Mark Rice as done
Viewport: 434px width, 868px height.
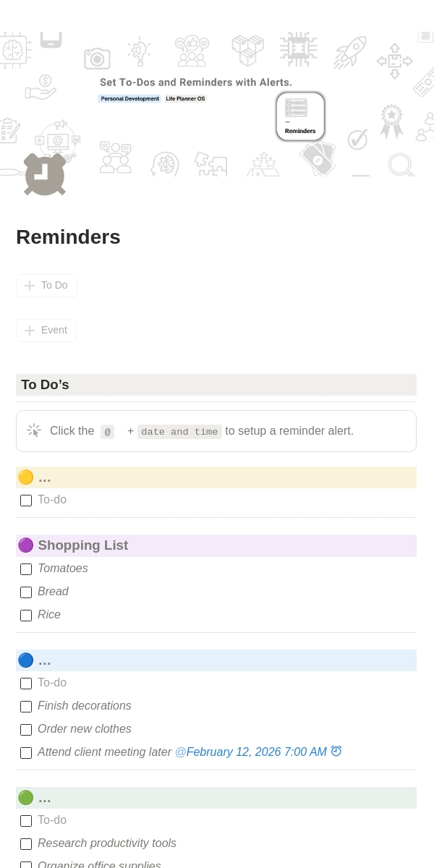click(26, 616)
